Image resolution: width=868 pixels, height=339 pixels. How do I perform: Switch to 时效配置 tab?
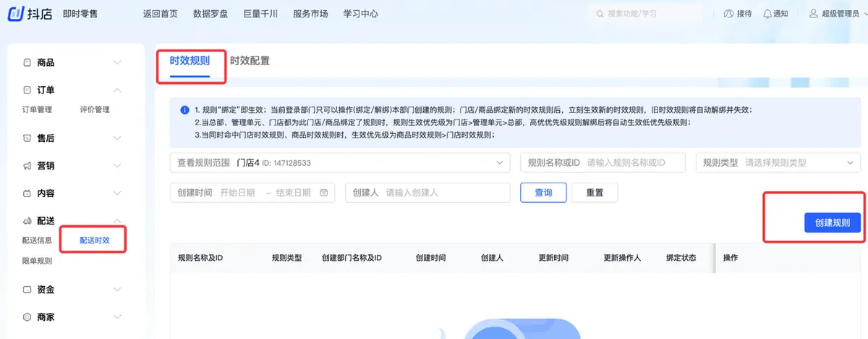coord(250,61)
